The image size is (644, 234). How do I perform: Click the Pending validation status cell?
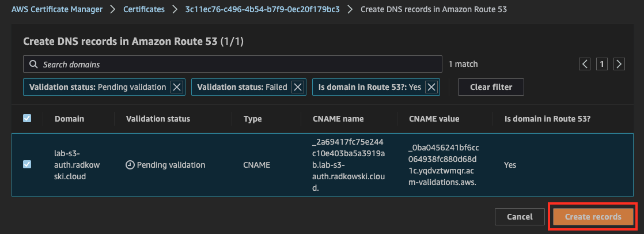165,165
